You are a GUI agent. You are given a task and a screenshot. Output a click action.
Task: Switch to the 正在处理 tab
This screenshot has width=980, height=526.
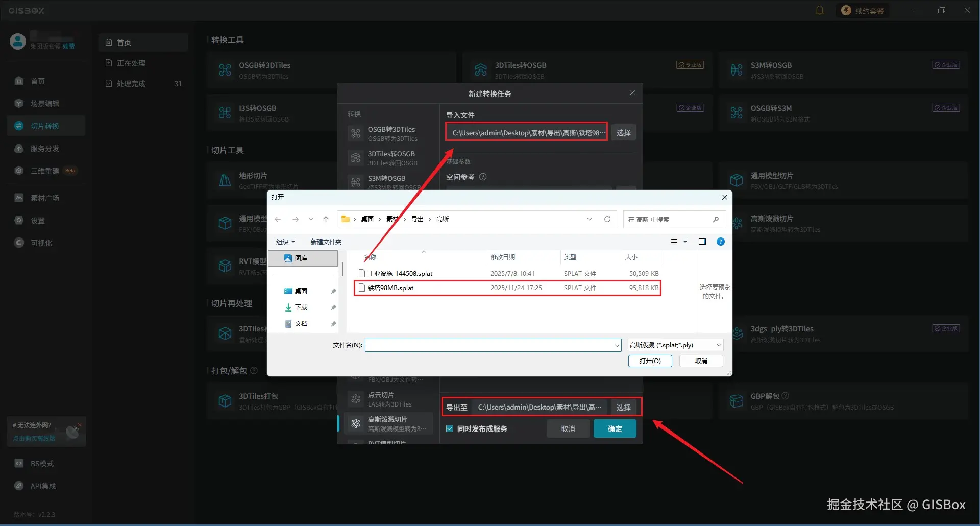143,63
